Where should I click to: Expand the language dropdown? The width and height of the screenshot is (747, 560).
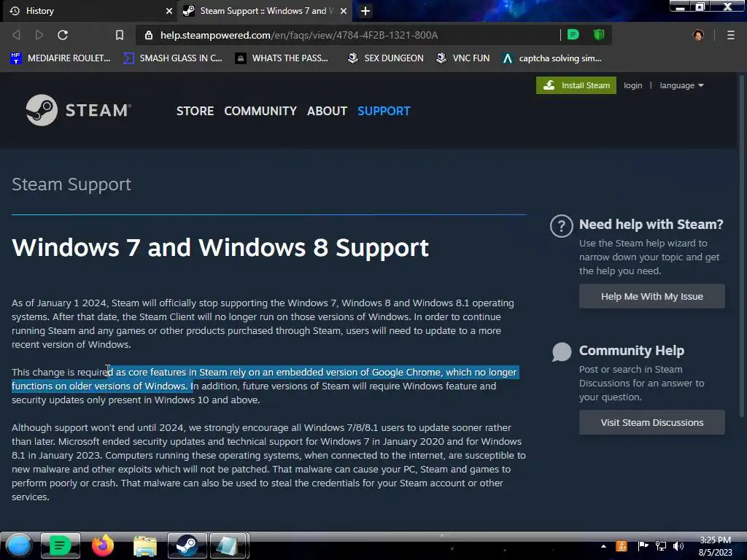pyautogui.click(x=681, y=85)
